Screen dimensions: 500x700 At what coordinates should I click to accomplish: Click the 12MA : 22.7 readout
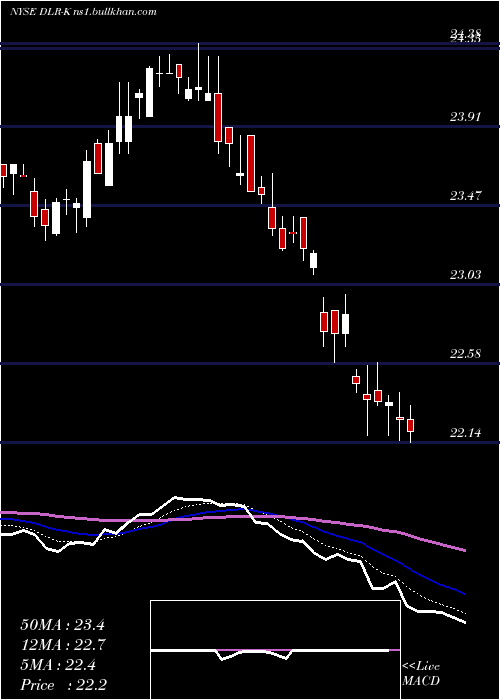(62, 645)
